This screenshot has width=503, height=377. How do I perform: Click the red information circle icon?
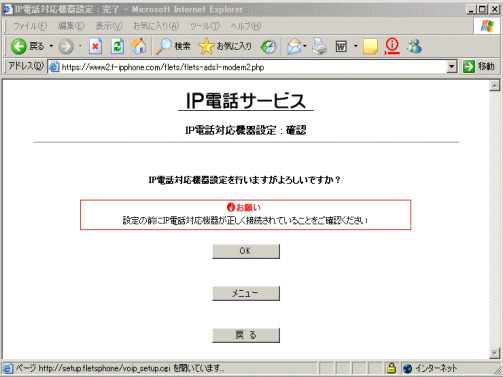click(x=392, y=46)
